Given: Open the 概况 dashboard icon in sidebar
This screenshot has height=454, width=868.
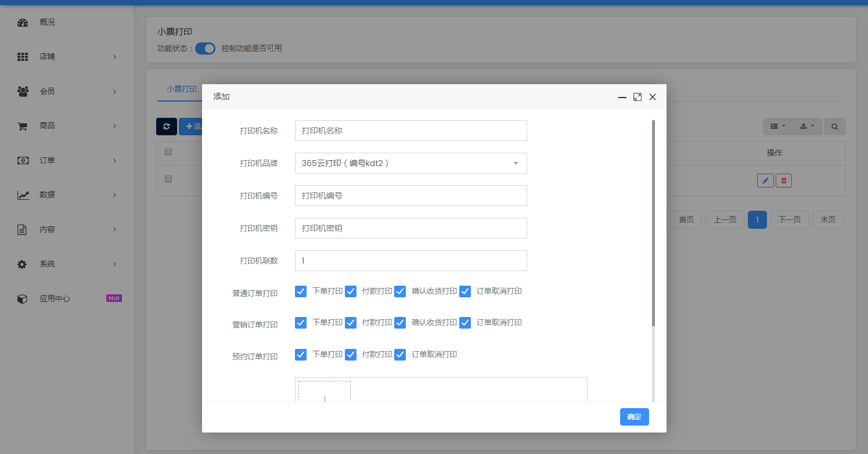Looking at the screenshot, I should pyautogui.click(x=23, y=23).
